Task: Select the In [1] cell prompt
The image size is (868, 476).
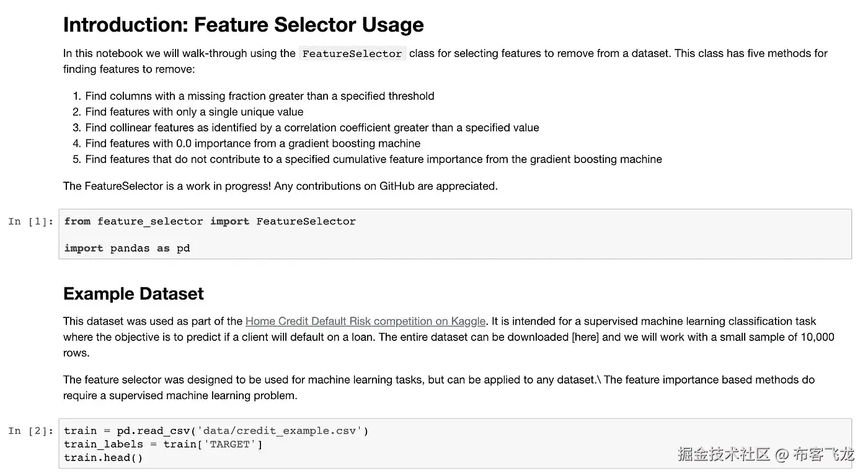Action: [x=31, y=222]
